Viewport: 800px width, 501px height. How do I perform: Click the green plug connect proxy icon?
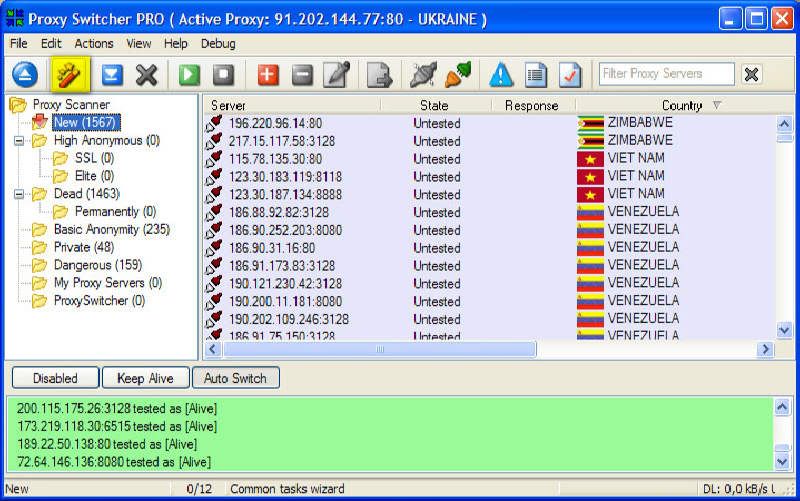459,75
